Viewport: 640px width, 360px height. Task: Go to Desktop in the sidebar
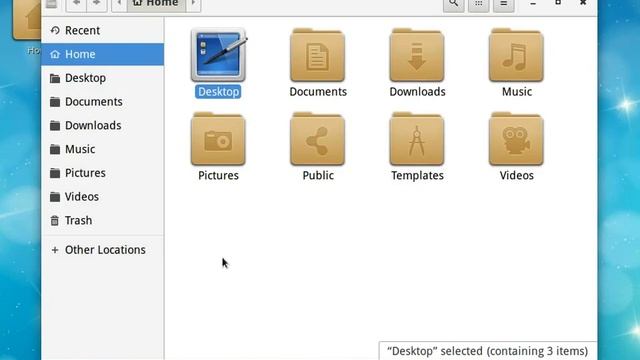103,78
